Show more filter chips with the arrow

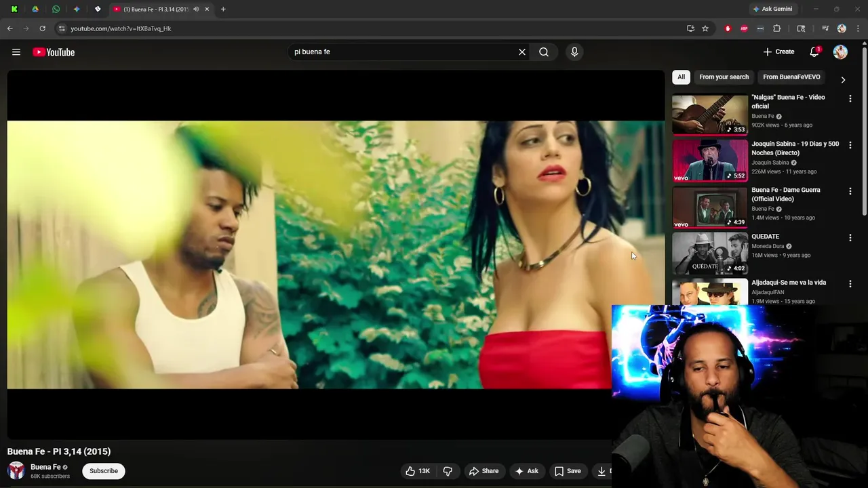click(x=843, y=79)
